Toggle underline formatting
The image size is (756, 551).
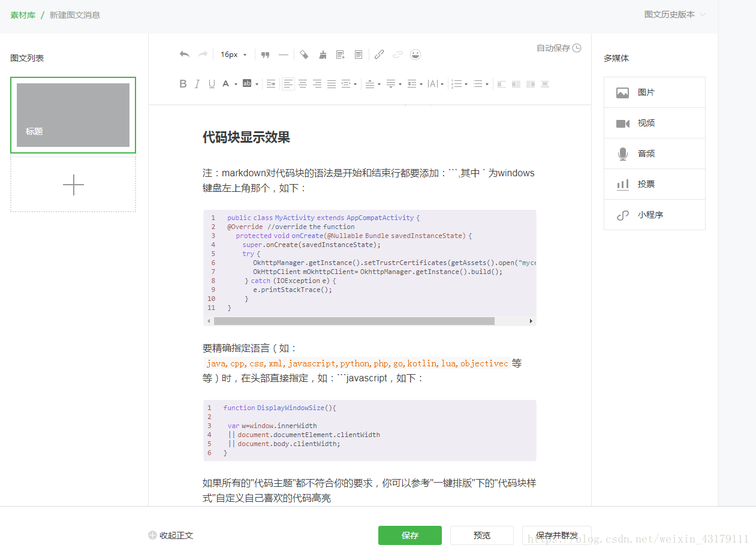point(212,84)
